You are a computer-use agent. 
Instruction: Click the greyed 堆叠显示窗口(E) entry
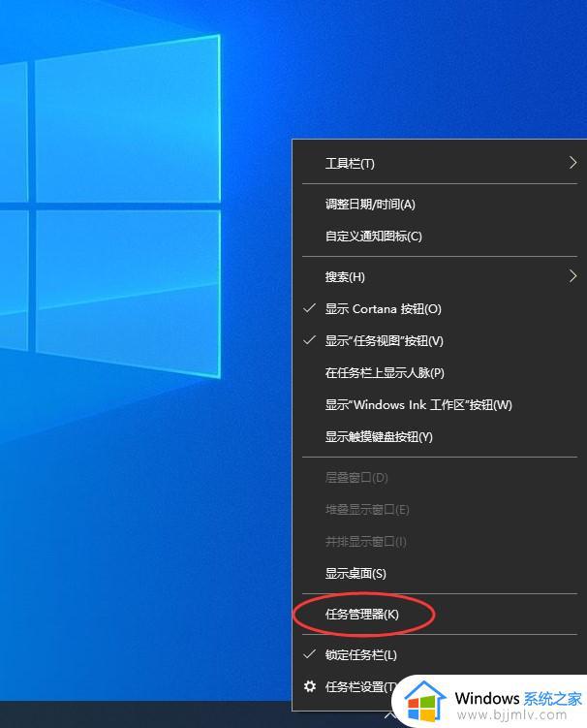click(440, 509)
